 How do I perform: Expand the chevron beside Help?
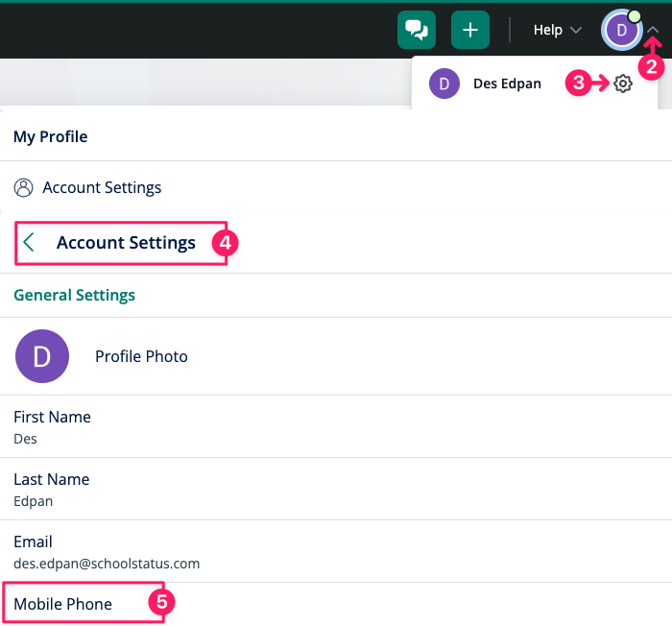pos(576,31)
